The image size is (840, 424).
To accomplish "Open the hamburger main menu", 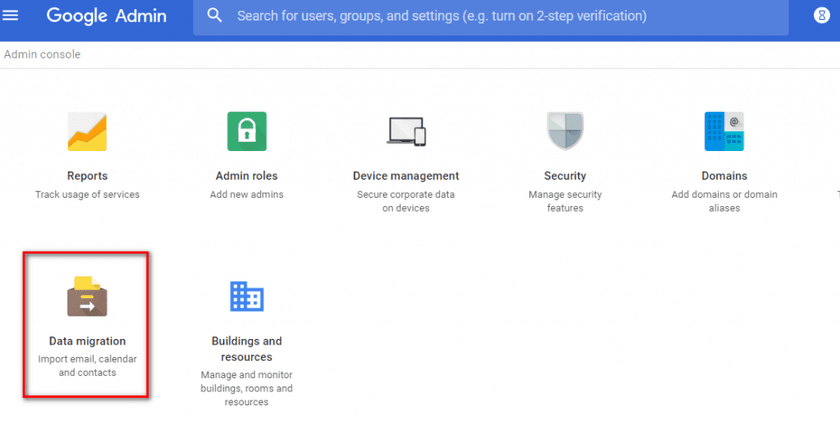I will 12,16.
